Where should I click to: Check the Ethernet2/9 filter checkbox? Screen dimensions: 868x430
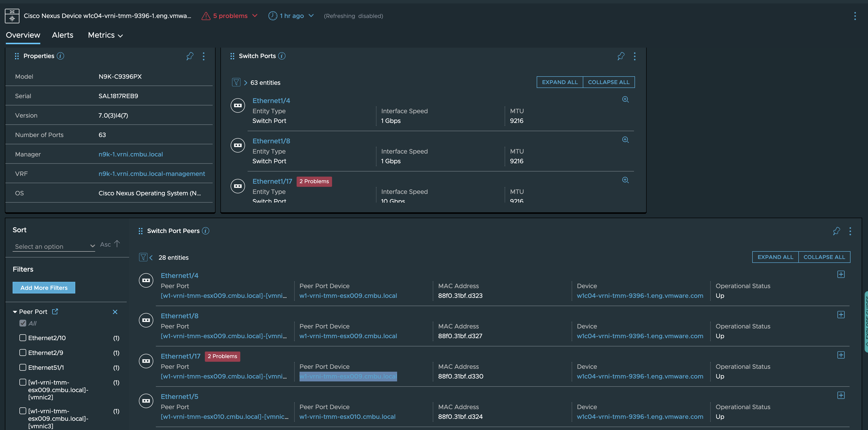(23, 353)
